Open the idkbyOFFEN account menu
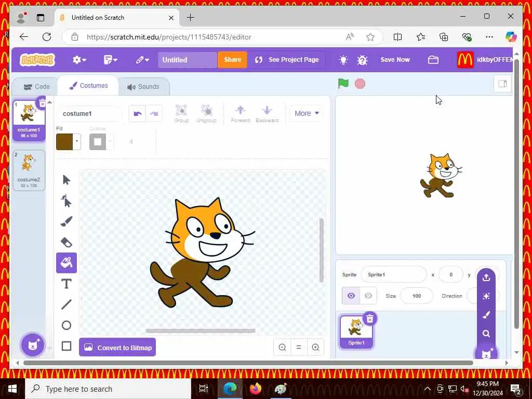The image size is (532, 399). (485, 60)
